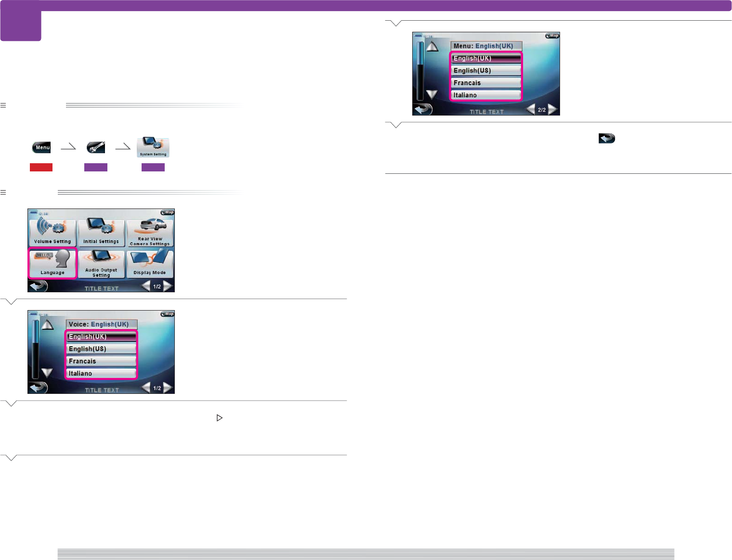Tap the down arrow on the Voice screen
732x560 pixels.
[x=47, y=372]
